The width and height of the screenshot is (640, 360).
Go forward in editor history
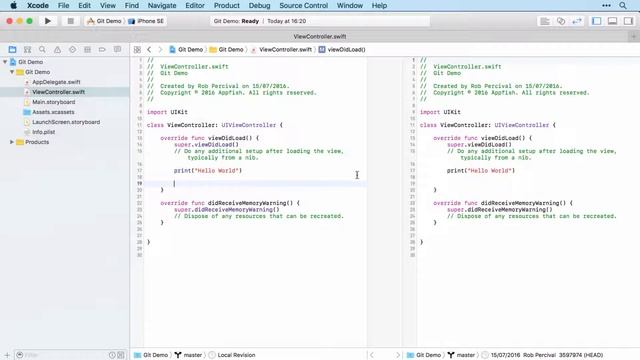pyautogui.click(x=160, y=49)
